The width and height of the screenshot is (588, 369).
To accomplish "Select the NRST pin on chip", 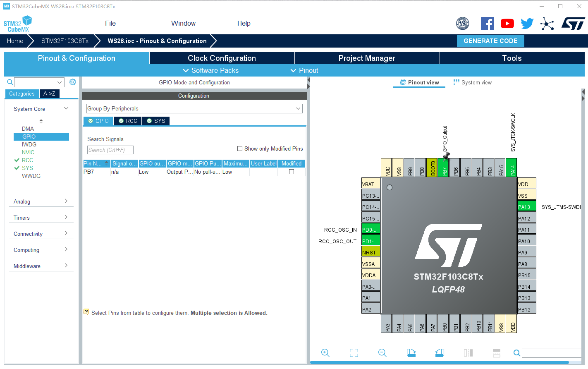I will [x=370, y=252].
